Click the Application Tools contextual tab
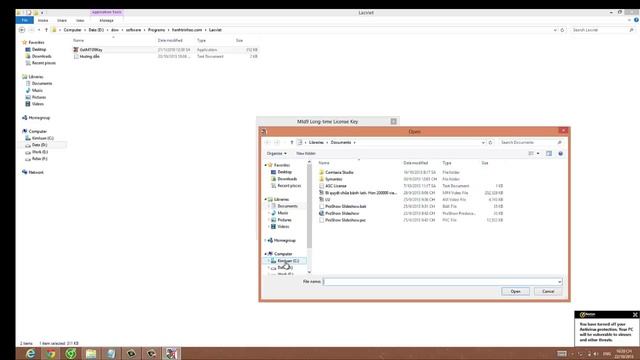Viewport: 640px width, 360px height. pos(107,12)
